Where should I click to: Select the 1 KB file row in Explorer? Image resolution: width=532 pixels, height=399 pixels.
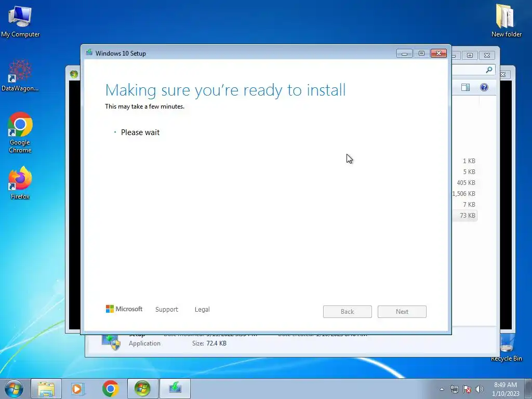[465, 161]
